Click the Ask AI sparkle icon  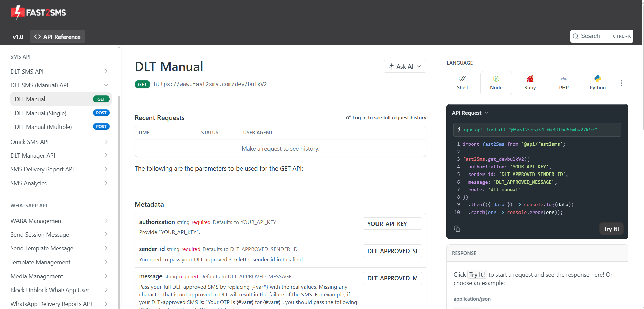(391, 66)
